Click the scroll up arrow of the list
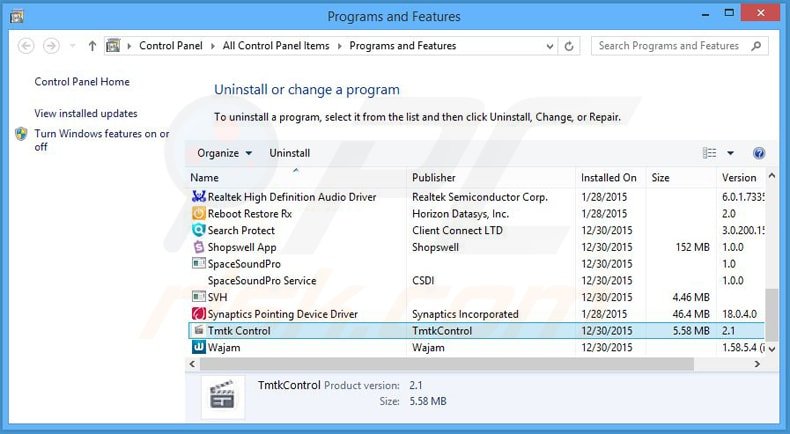 [771, 176]
